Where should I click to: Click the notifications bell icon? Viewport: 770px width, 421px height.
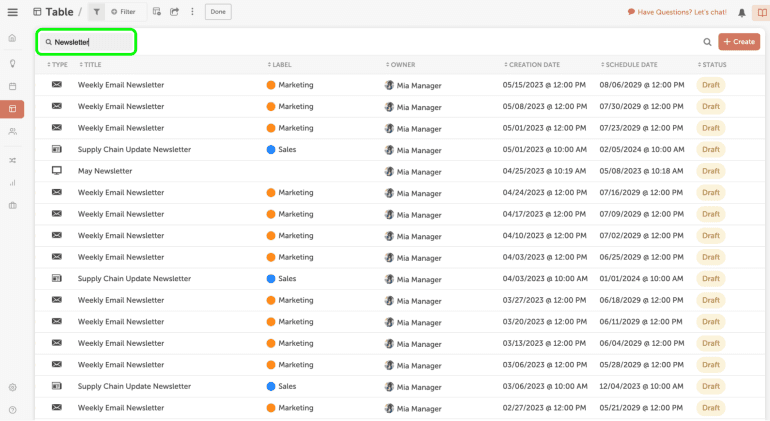point(741,12)
